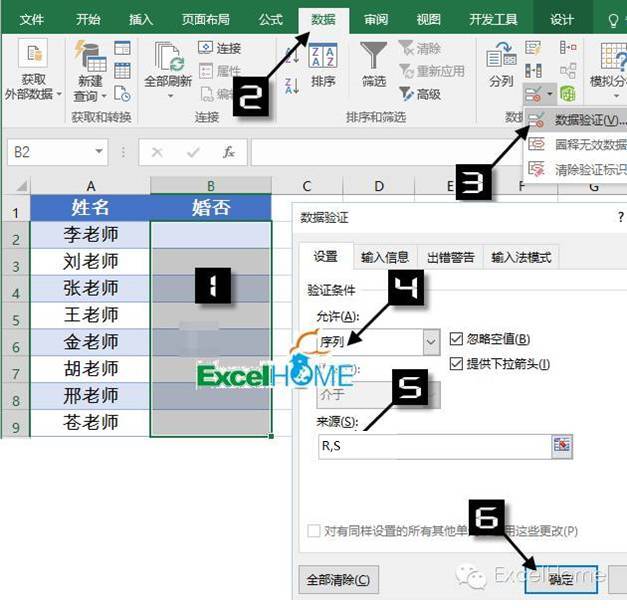Click the 全部刷新 refresh icon

pos(169,56)
